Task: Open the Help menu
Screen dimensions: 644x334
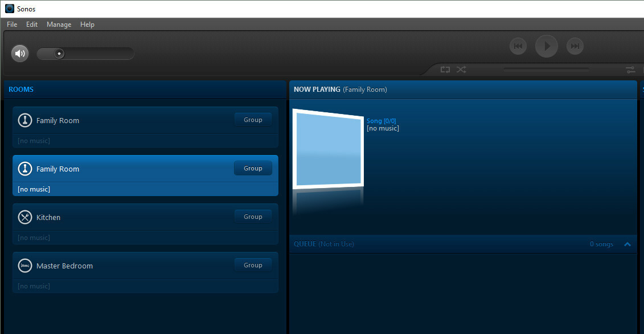Action: [87, 25]
